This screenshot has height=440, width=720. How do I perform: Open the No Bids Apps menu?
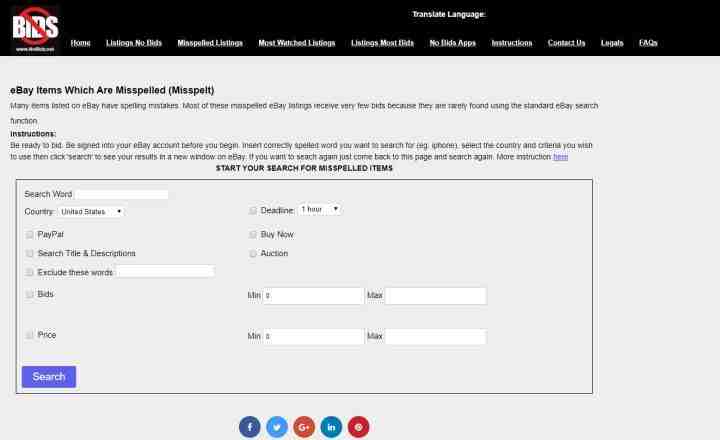[452, 43]
